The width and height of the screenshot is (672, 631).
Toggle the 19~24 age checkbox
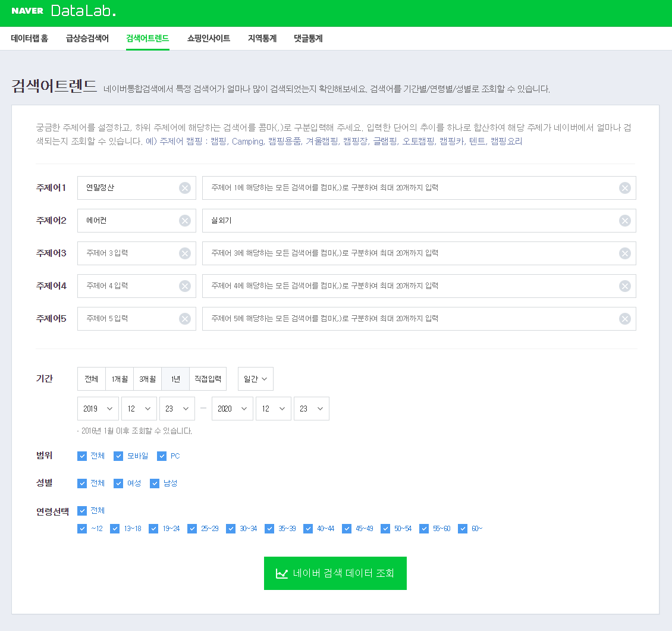[x=153, y=529]
